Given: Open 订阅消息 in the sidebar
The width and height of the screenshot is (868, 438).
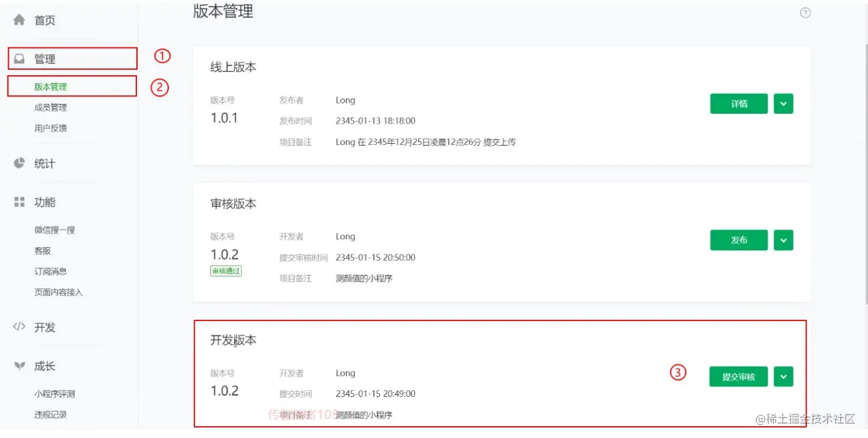Looking at the screenshot, I should coord(50,271).
